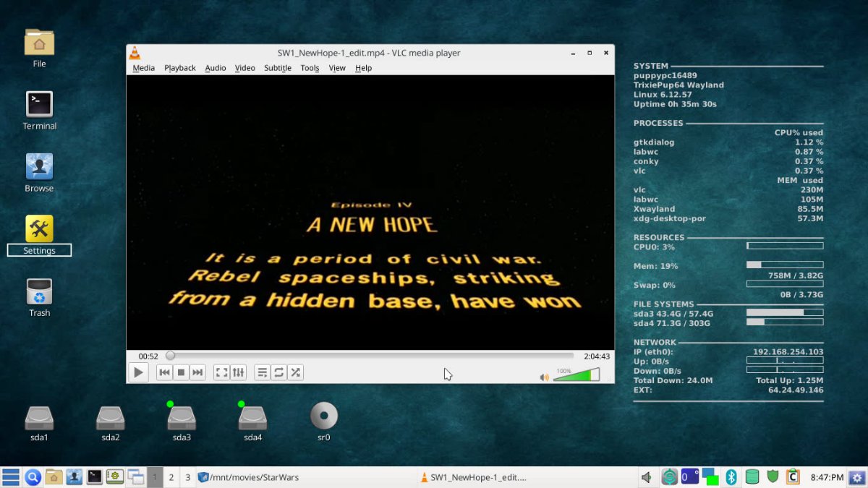Open the Media menu in VLC
Screen dimensions: 868x488
click(143, 67)
